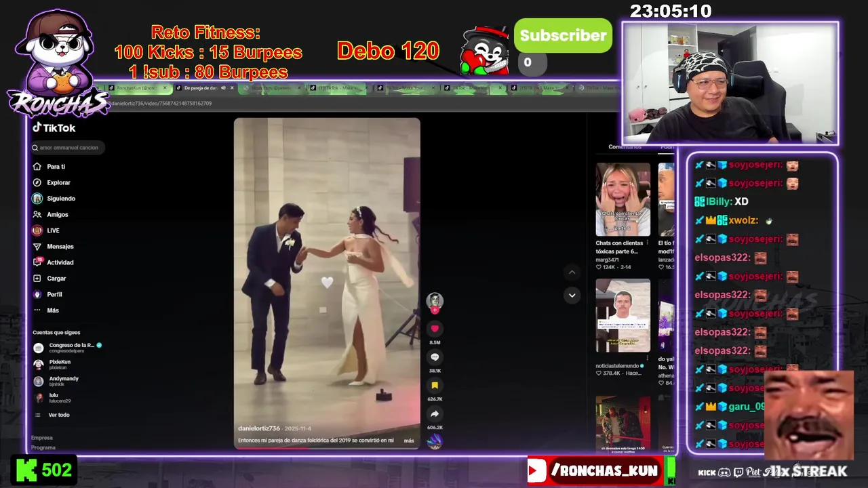The height and width of the screenshot is (488, 868).
Task: Open Congreso de la R... followed account
Action: (x=68, y=348)
